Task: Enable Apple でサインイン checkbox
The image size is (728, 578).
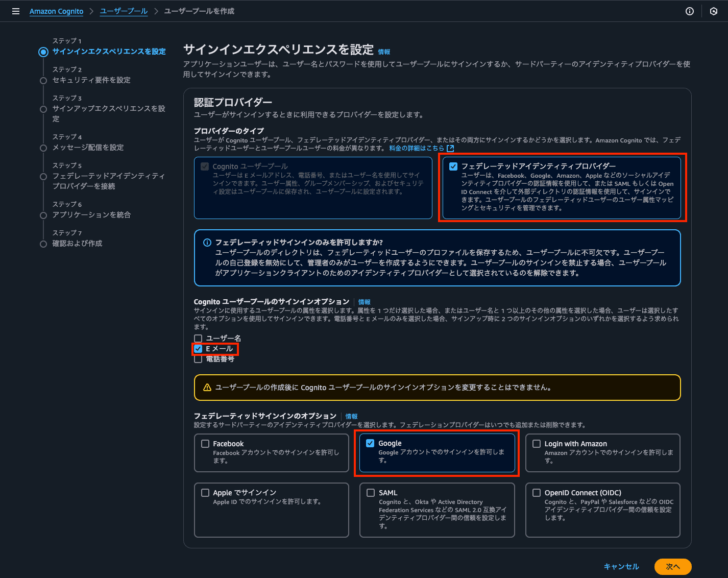Action: 205,493
